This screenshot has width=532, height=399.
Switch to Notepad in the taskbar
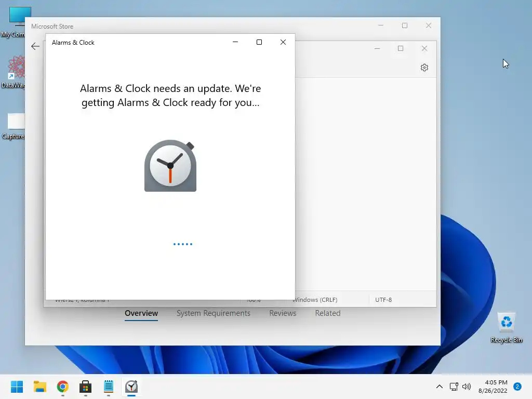[109, 387]
